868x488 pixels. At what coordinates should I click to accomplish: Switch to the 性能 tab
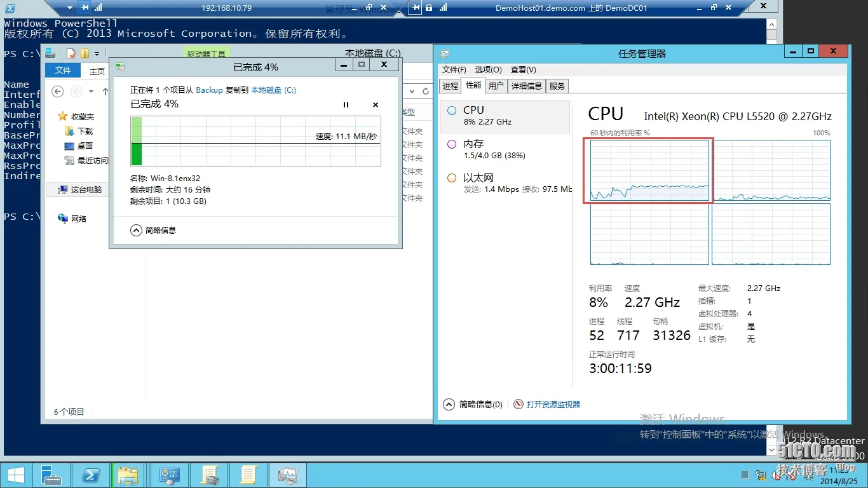click(473, 85)
